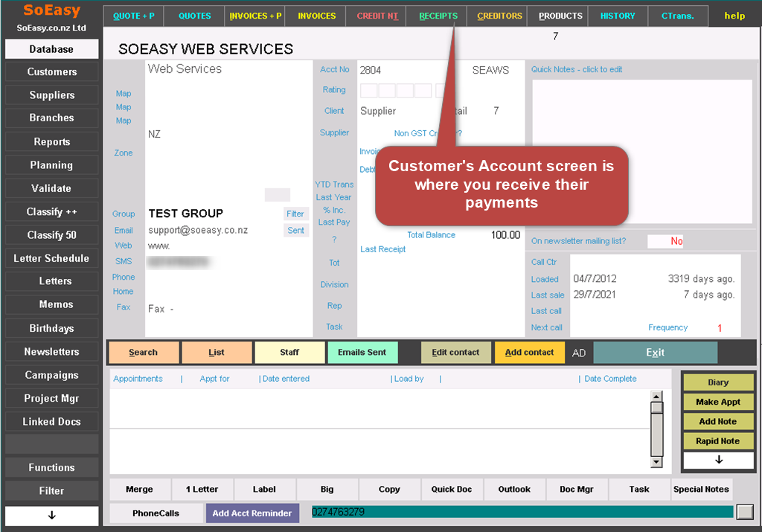
Task: Click the appointments scrollbar up arrow
Action: pyautogui.click(x=656, y=396)
